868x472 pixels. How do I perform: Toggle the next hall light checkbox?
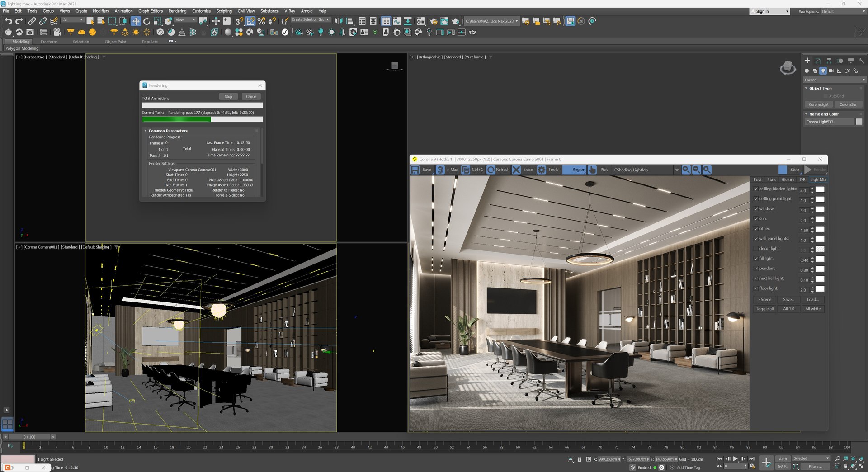point(756,278)
